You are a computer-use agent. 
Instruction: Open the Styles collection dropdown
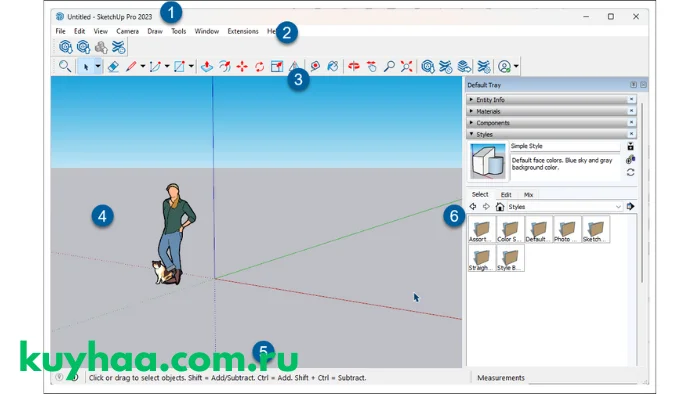click(565, 207)
